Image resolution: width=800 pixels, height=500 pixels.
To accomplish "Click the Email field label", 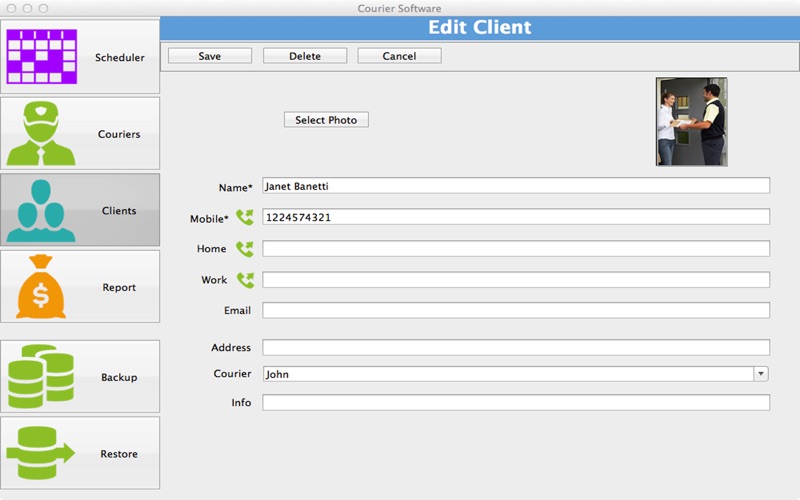I will click(x=237, y=310).
